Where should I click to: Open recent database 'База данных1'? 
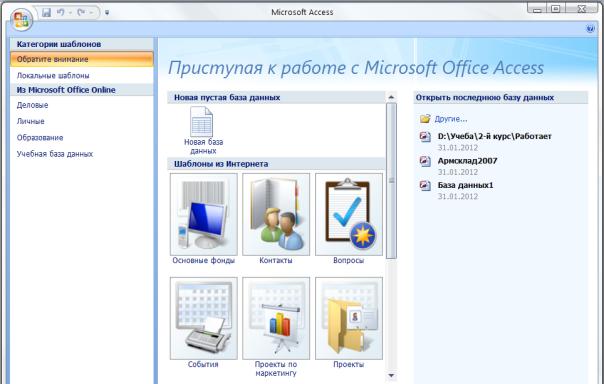click(x=465, y=185)
